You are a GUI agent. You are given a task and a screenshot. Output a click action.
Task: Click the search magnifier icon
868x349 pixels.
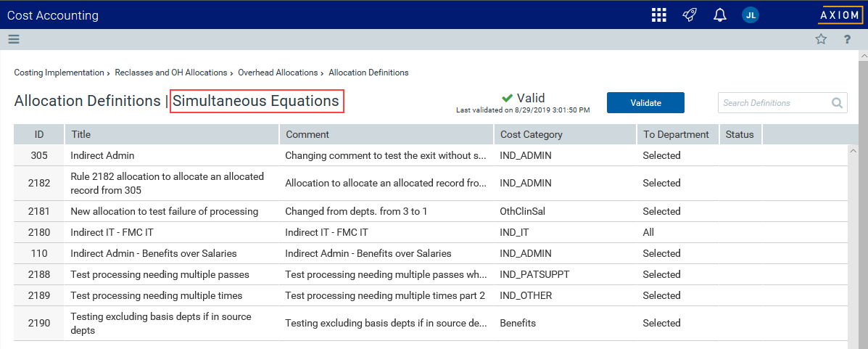tap(837, 102)
